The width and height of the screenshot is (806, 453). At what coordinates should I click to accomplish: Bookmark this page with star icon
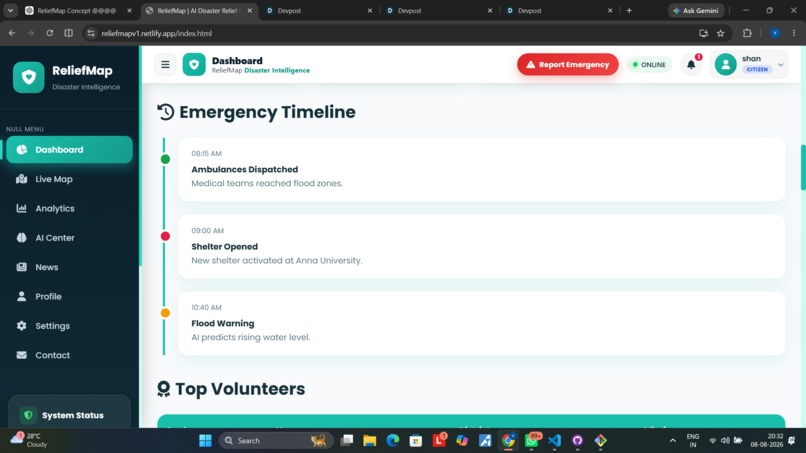721,33
